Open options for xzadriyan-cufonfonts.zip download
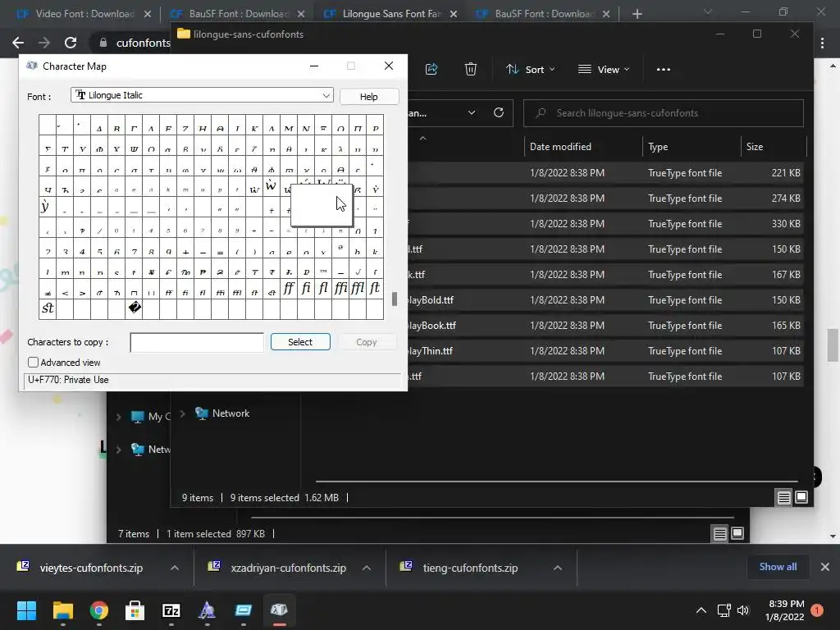Screen dimensions: 840x630 367,568
